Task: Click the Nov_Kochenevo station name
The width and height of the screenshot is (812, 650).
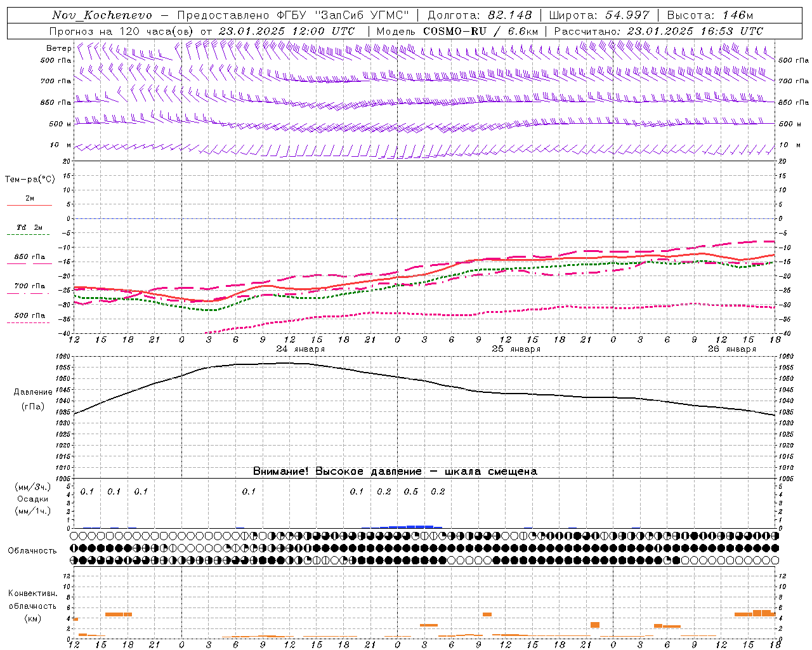Action: point(102,15)
